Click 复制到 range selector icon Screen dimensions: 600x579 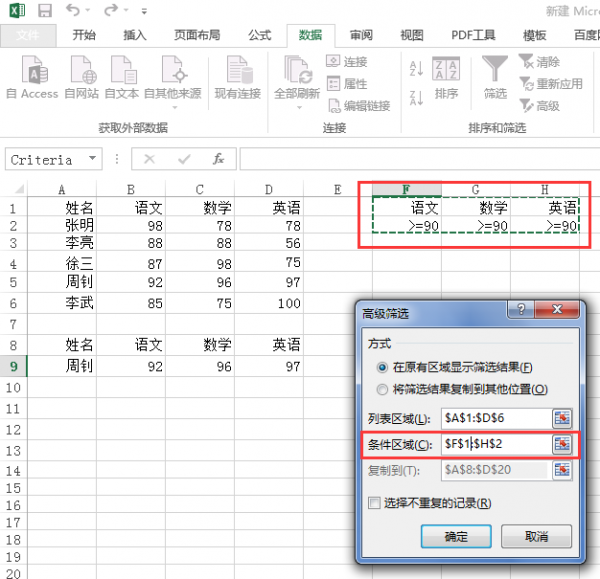click(x=562, y=470)
